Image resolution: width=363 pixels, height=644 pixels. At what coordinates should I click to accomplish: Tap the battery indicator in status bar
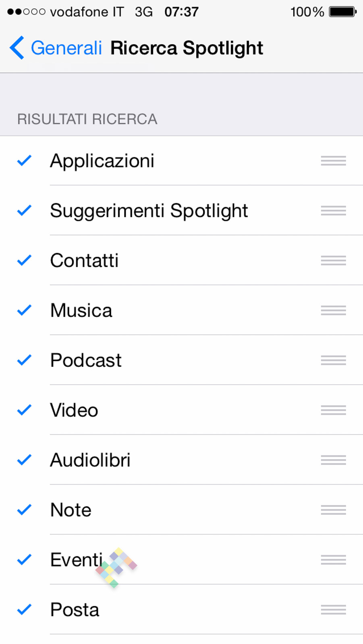pyautogui.click(x=342, y=12)
